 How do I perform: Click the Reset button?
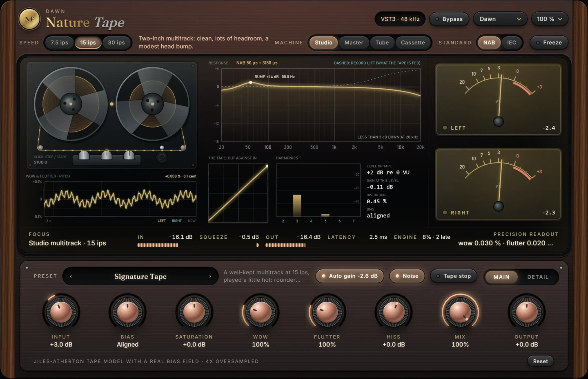click(540, 361)
